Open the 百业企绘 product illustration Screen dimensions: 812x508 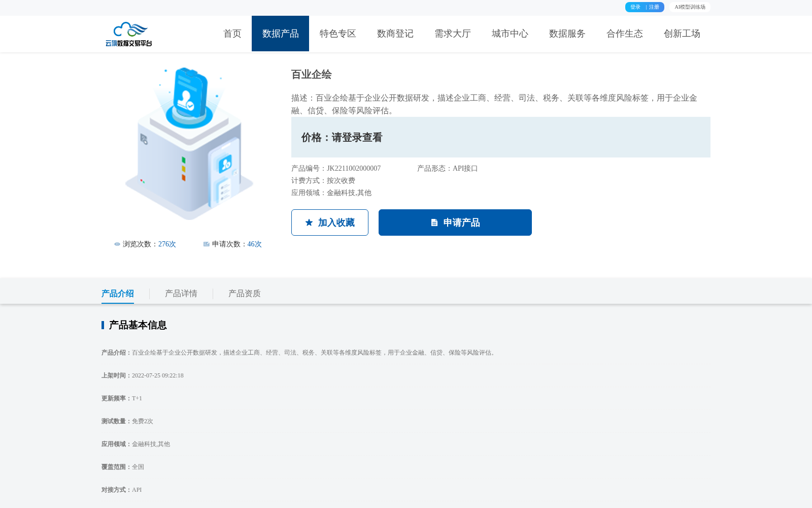(x=189, y=144)
